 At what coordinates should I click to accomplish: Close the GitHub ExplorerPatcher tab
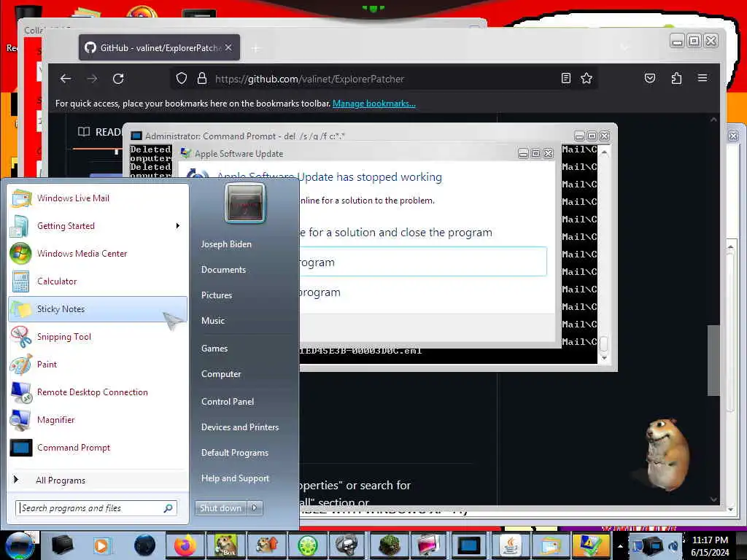(x=228, y=47)
